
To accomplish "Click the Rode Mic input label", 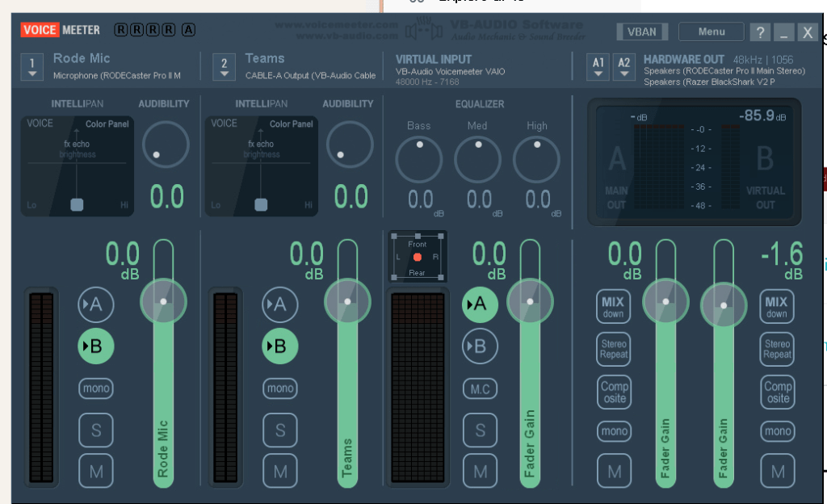I will tap(82, 58).
